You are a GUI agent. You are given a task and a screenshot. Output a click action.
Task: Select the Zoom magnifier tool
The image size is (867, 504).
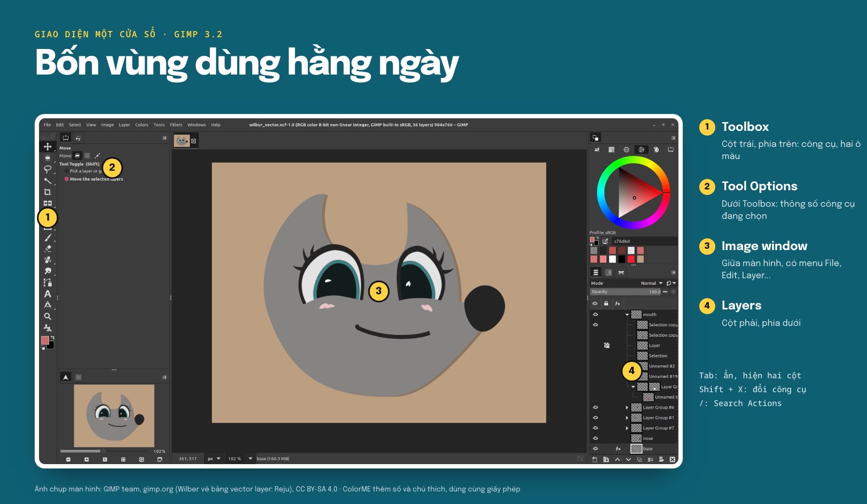(48, 316)
